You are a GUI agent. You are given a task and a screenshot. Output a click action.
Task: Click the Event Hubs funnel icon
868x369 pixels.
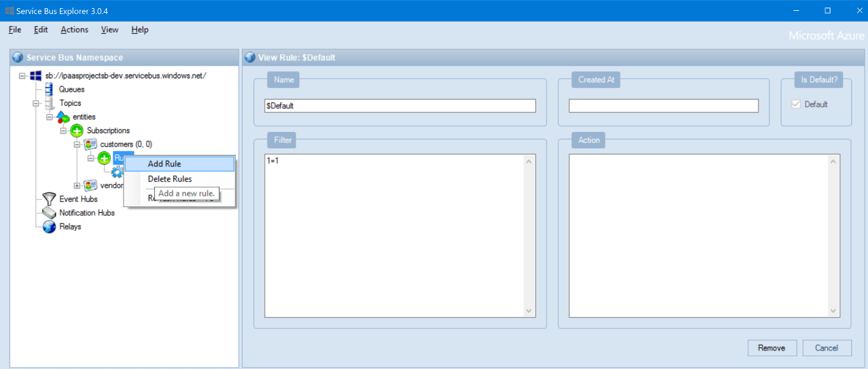click(49, 199)
